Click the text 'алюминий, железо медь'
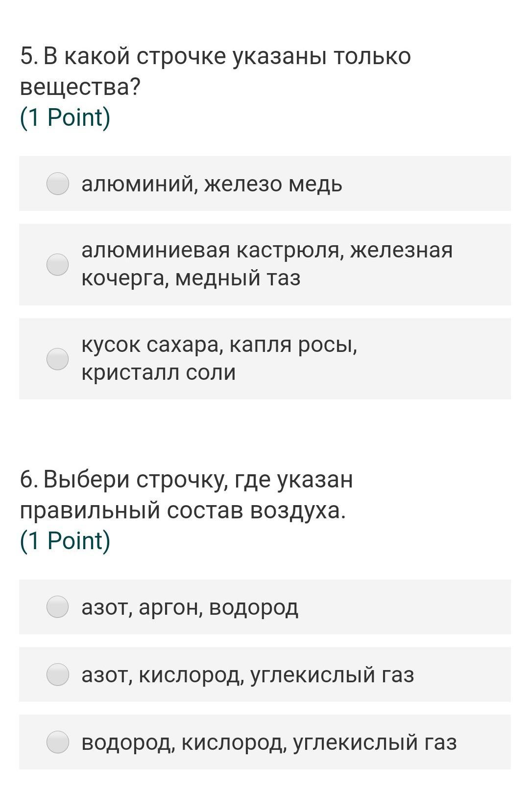The height and width of the screenshot is (812, 529). tap(212, 185)
